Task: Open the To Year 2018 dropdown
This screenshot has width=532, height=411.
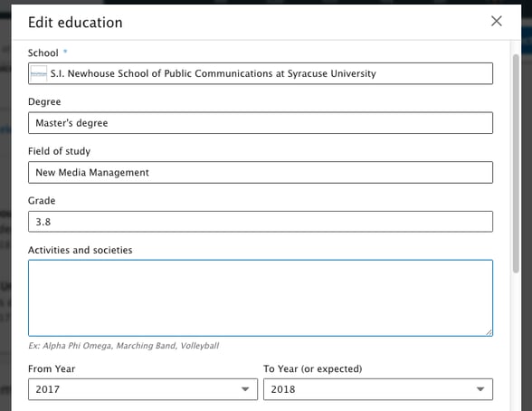Action: tap(378, 389)
